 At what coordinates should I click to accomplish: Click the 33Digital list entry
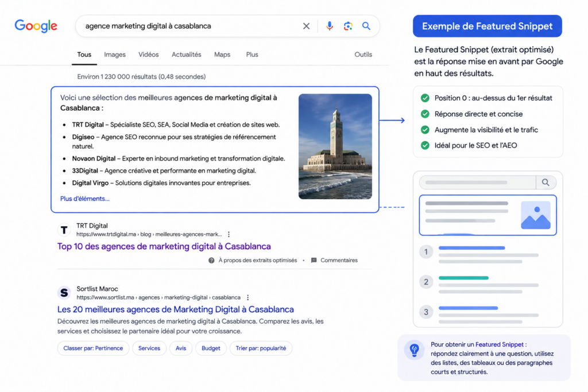(164, 170)
